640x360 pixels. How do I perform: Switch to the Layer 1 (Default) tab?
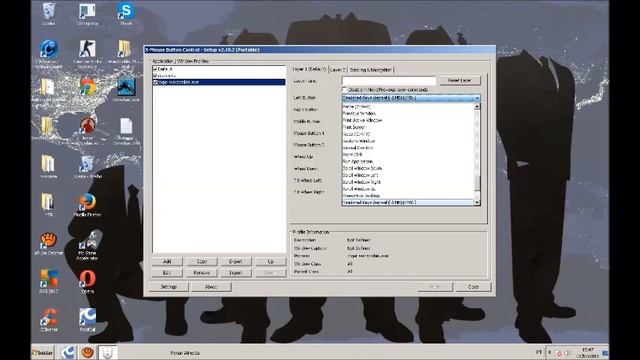click(x=309, y=69)
